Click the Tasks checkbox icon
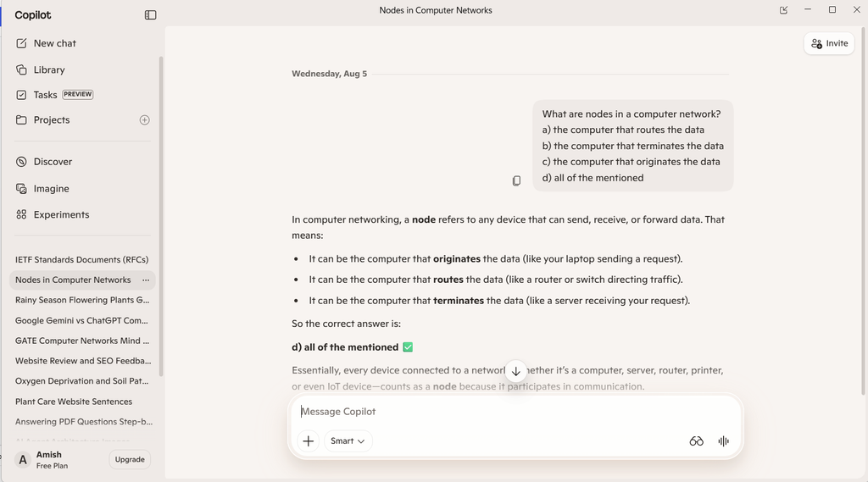The image size is (868, 482). [x=21, y=95]
